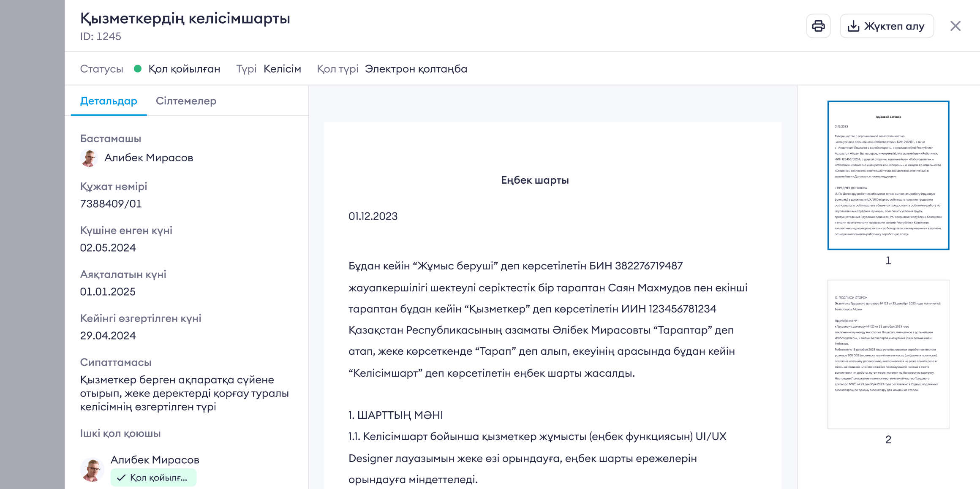
Task: Click the Еңбек шарты document heading
Action: pyautogui.click(x=535, y=180)
